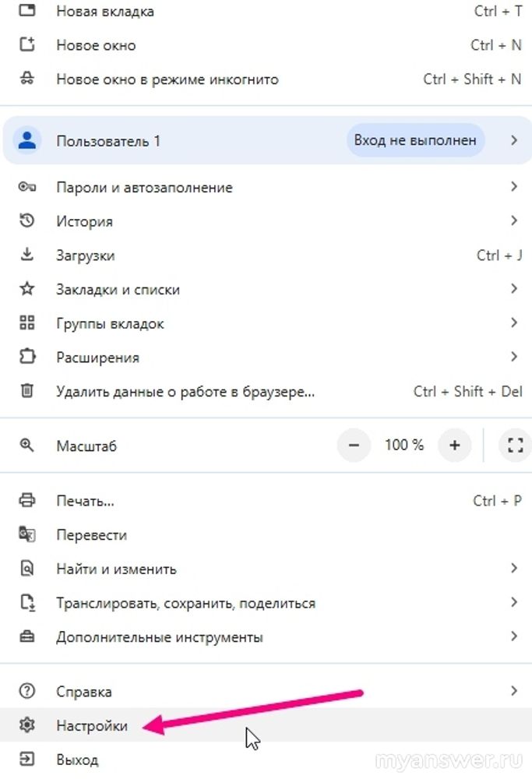Click the star icon for Закладки и списки
The width and height of the screenshot is (532, 779).
pos(27,289)
